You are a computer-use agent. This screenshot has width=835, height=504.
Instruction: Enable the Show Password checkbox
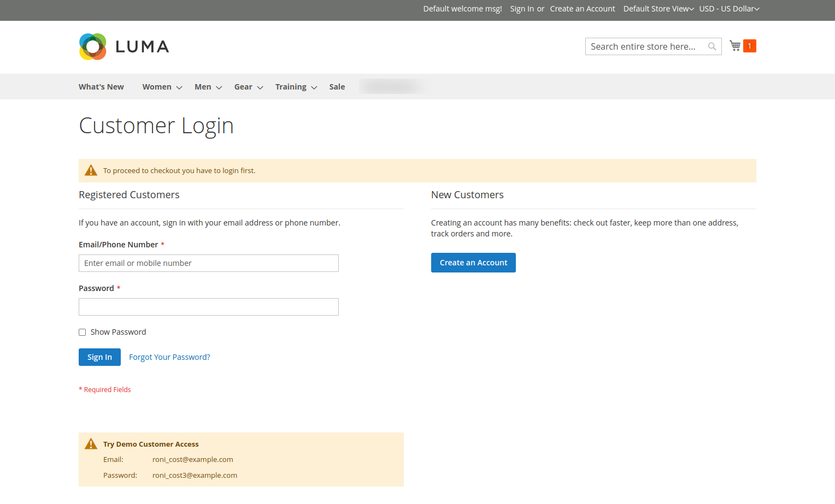(x=83, y=332)
